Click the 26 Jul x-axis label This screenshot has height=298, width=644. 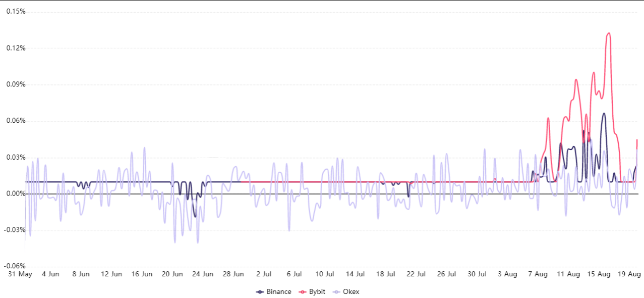click(446, 274)
